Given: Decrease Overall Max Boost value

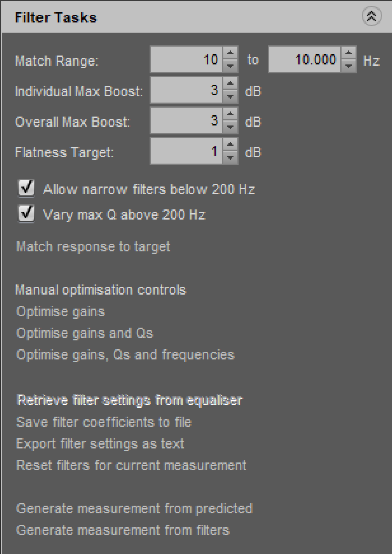Looking at the screenshot, I should point(230,126).
